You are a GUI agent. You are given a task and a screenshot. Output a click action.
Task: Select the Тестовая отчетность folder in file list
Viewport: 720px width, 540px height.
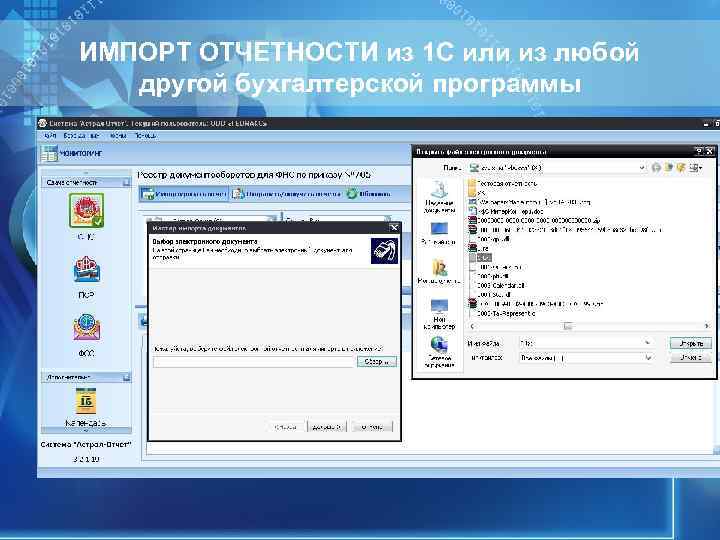point(503,183)
